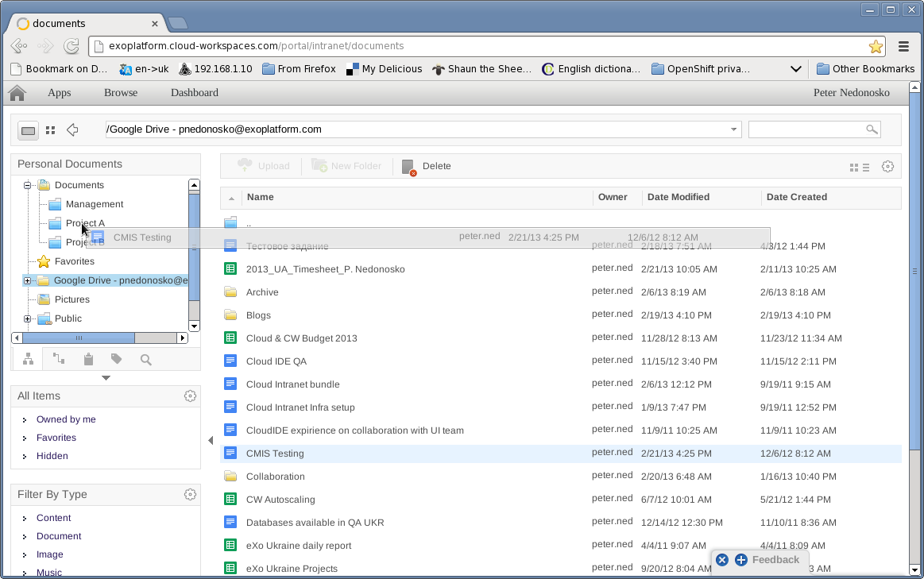Open the relations sidebar tab icon
Image resolution: width=924 pixels, height=579 pixels.
(58, 358)
